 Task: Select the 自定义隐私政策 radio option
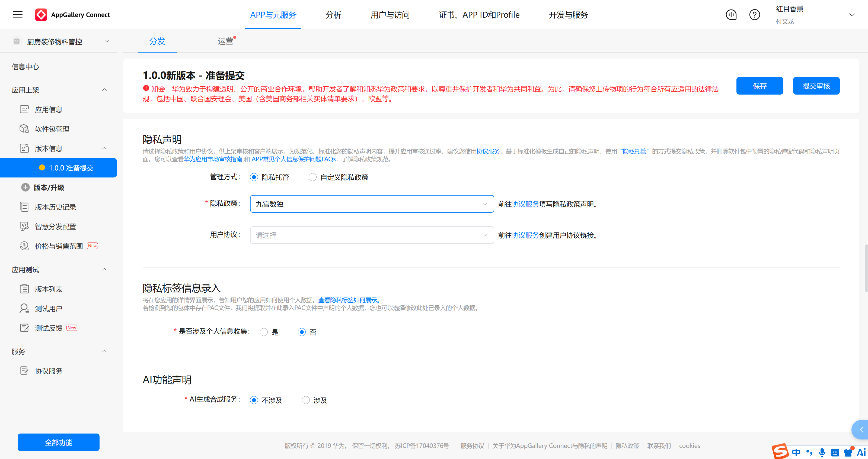click(312, 177)
